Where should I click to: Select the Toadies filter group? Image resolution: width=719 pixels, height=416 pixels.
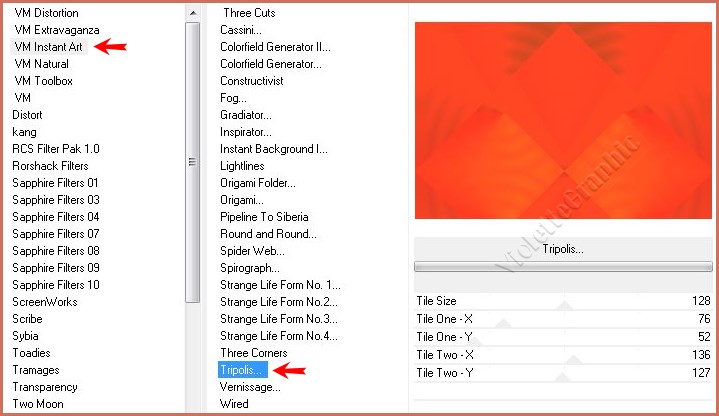(31, 353)
